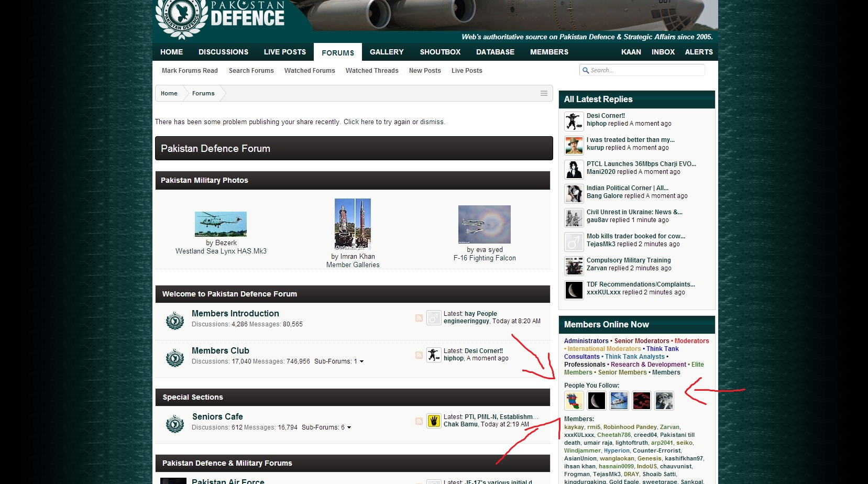
Task: Open Watched Forums link
Action: coord(310,71)
